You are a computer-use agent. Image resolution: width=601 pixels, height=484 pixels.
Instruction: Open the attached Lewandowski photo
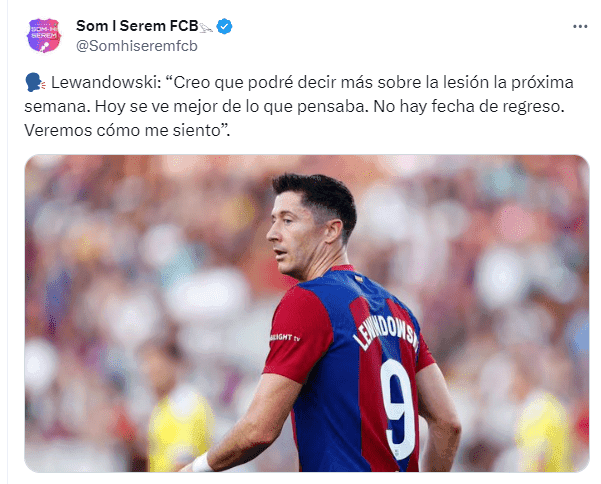coord(307,313)
